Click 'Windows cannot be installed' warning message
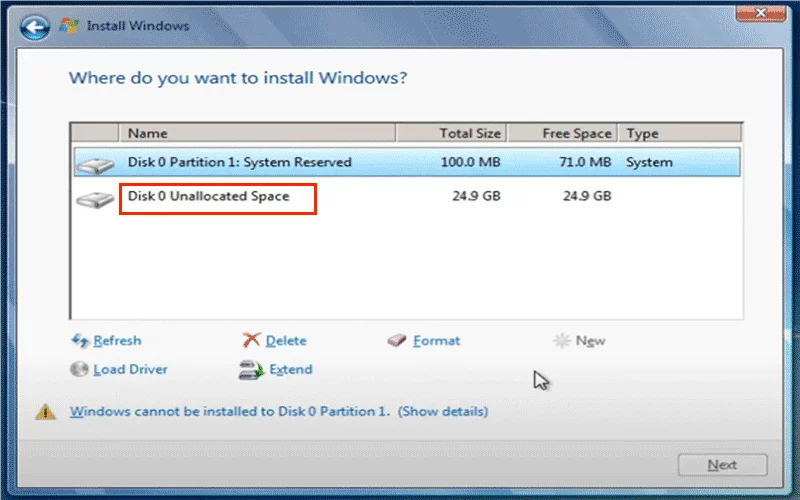 pyautogui.click(x=230, y=411)
